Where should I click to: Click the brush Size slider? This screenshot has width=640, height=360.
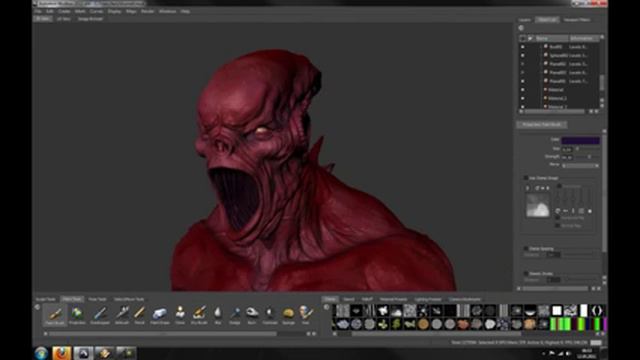587,149
